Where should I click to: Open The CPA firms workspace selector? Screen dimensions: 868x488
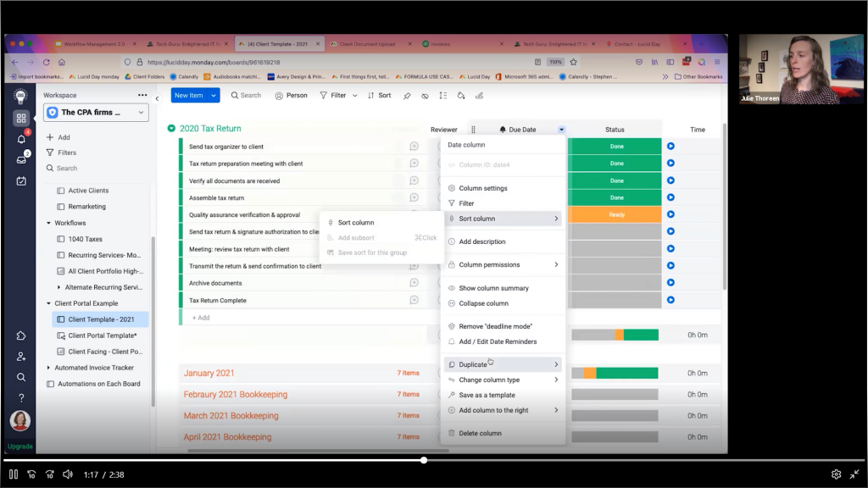(96, 113)
